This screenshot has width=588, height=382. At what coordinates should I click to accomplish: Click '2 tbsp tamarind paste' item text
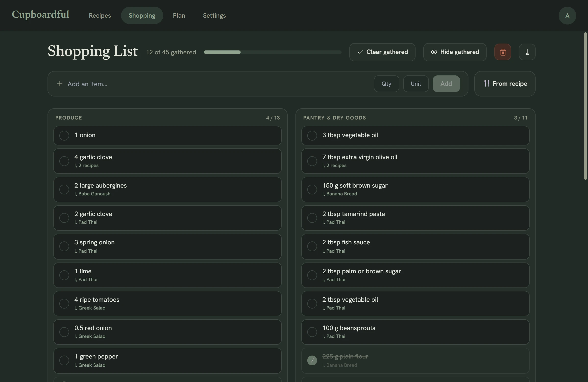[354, 214]
